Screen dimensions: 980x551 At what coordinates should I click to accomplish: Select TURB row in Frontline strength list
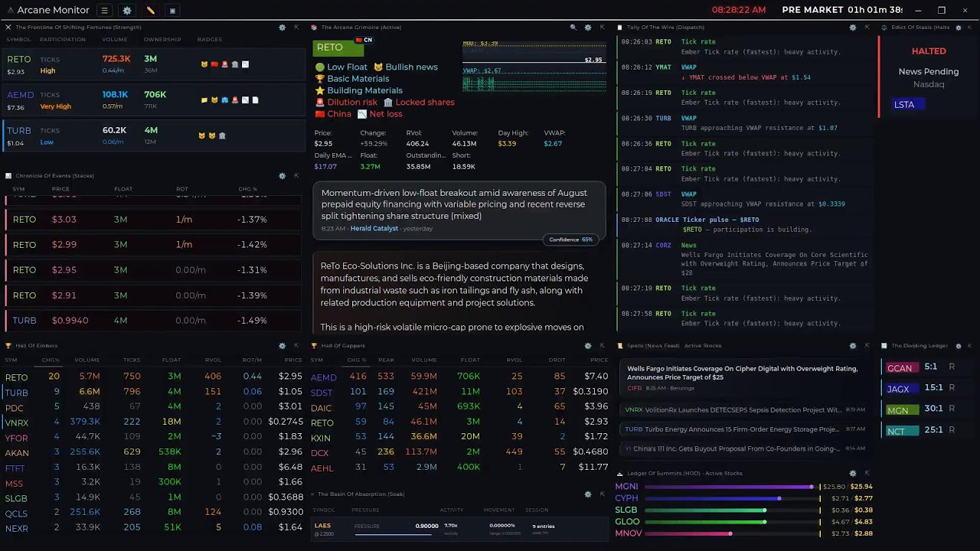click(153, 136)
